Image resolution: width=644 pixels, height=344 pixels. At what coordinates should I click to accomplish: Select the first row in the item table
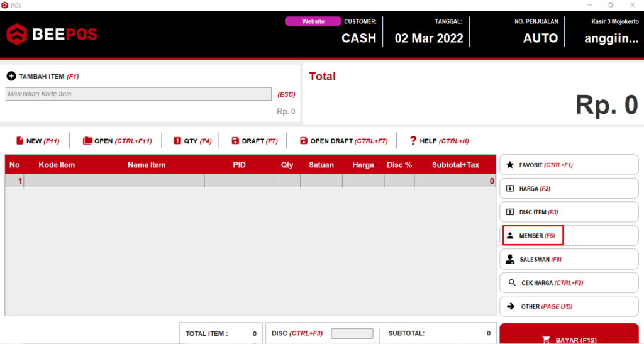(250, 181)
